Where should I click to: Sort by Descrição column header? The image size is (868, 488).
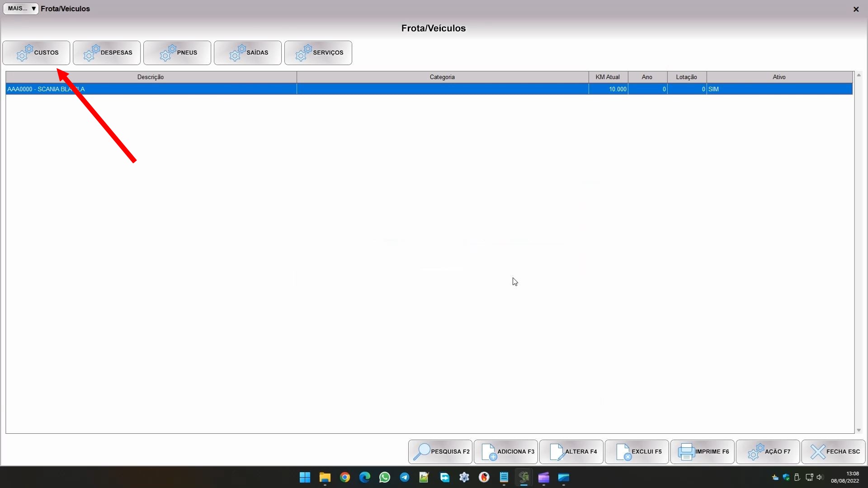(151, 77)
